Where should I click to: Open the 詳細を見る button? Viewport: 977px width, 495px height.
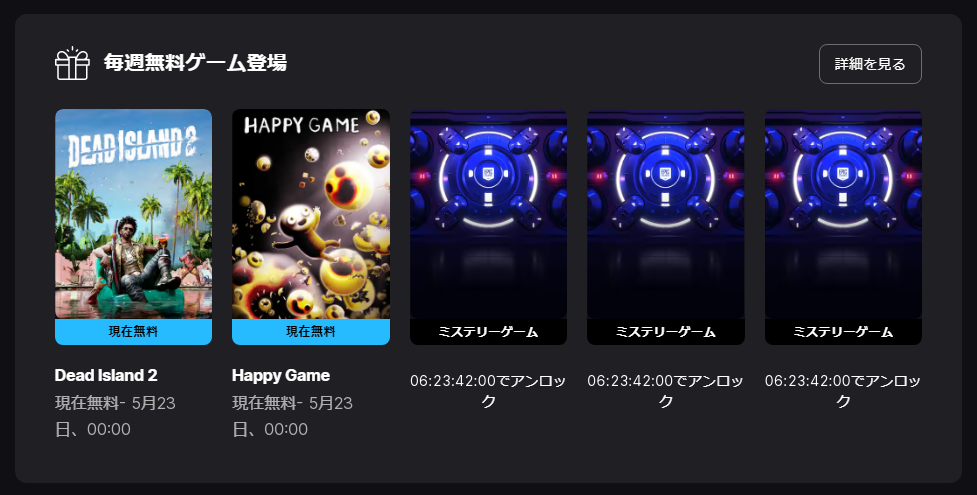click(870, 64)
